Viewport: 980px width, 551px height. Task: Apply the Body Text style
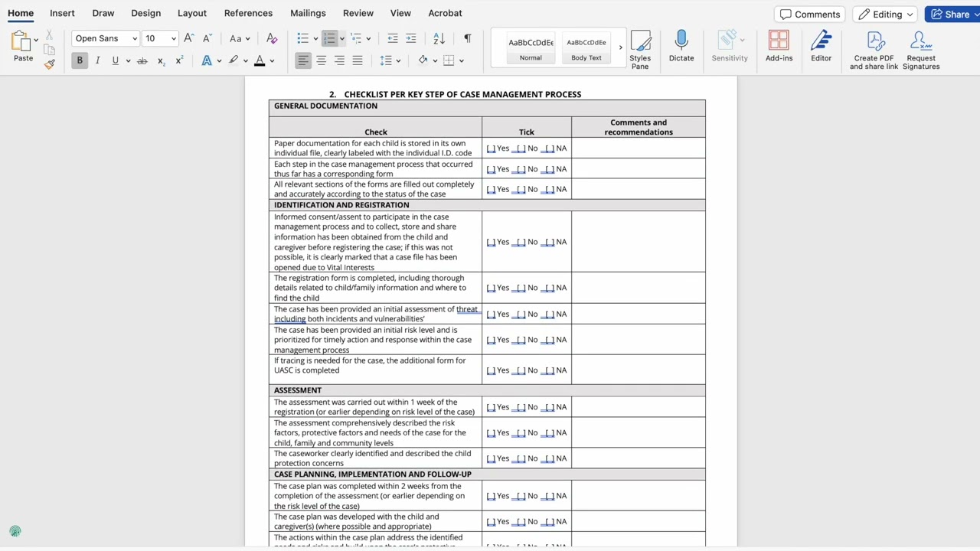pos(586,49)
